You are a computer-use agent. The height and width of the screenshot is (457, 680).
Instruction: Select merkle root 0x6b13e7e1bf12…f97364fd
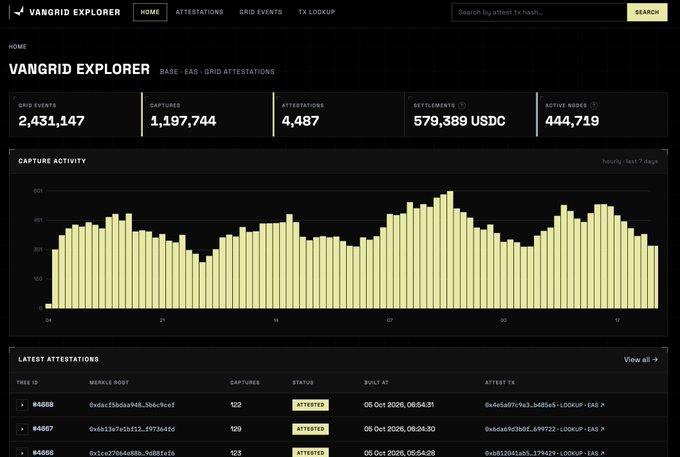(132, 429)
